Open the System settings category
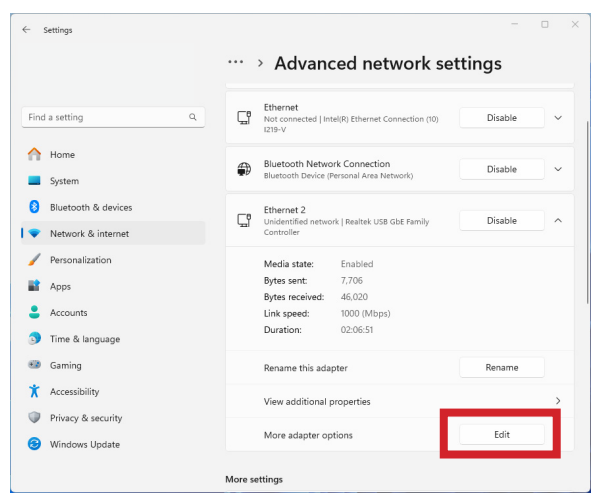This screenshot has height=504, width=606. 113,181
